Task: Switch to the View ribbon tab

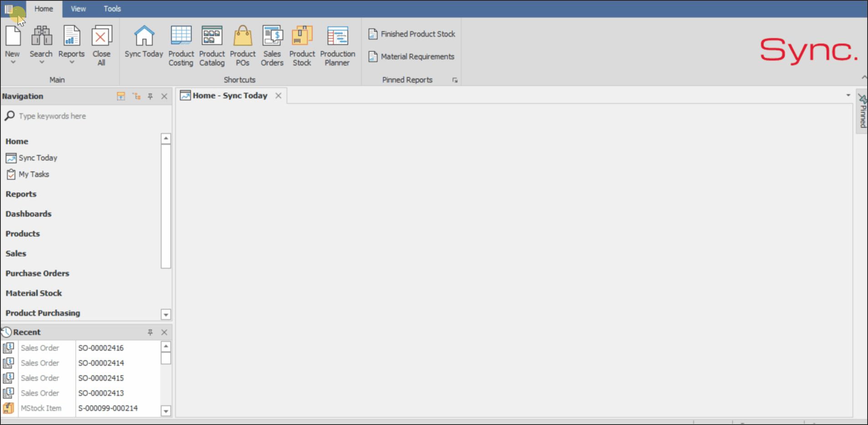Action: (78, 9)
